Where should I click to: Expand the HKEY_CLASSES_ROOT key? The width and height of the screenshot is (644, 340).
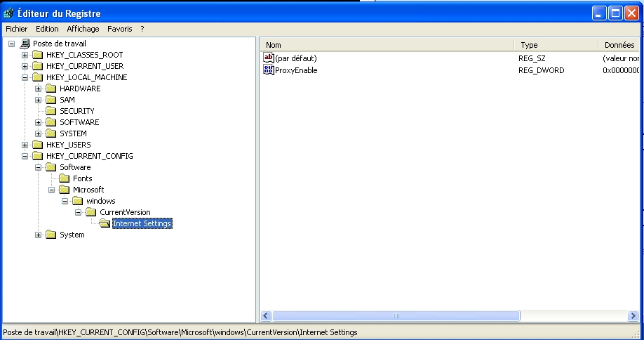point(25,55)
